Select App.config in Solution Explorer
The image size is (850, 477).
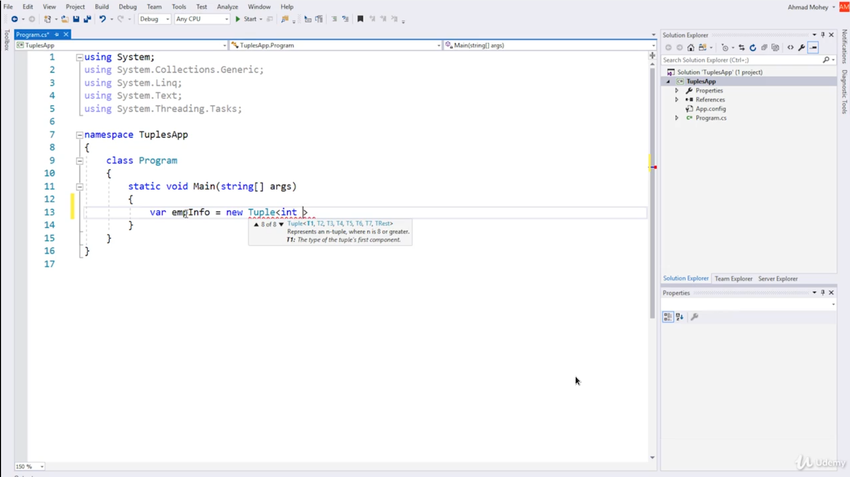tap(711, 109)
